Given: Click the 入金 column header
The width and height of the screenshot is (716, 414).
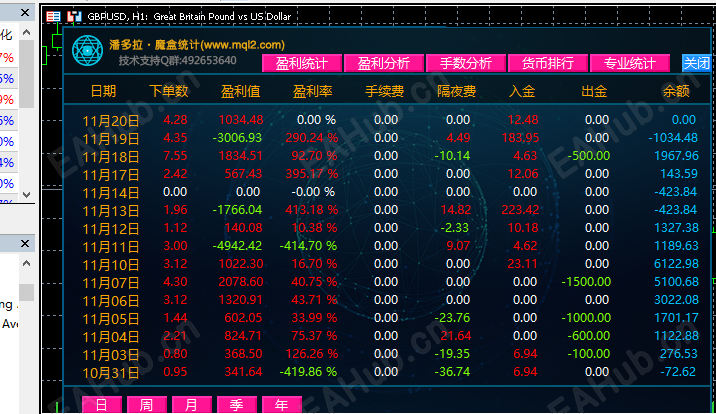Looking at the screenshot, I should 522,91.
